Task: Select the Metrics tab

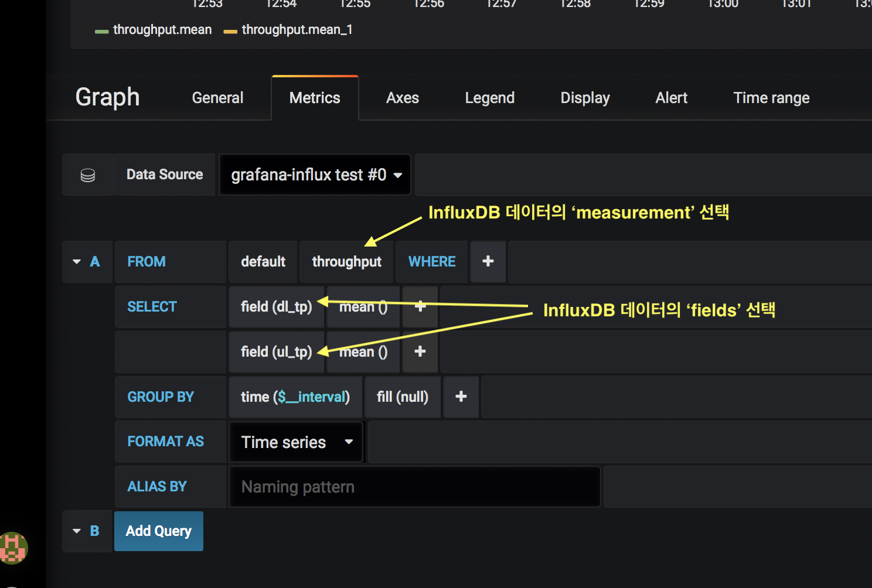Action: [x=315, y=98]
